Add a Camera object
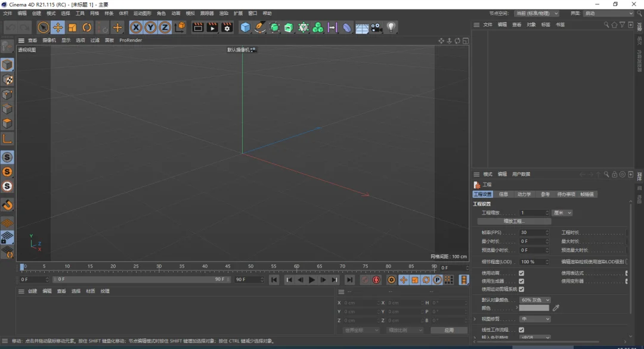 coord(376,27)
